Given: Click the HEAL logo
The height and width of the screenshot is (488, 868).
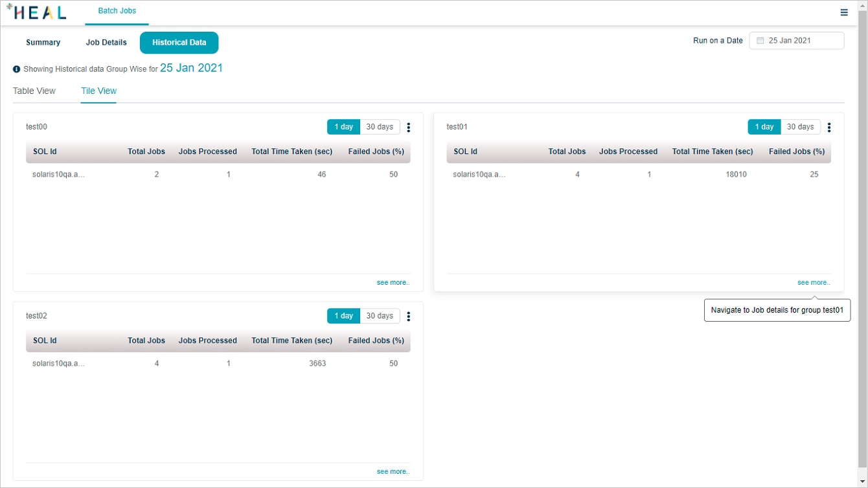Looking at the screenshot, I should (x=36, y=11).
